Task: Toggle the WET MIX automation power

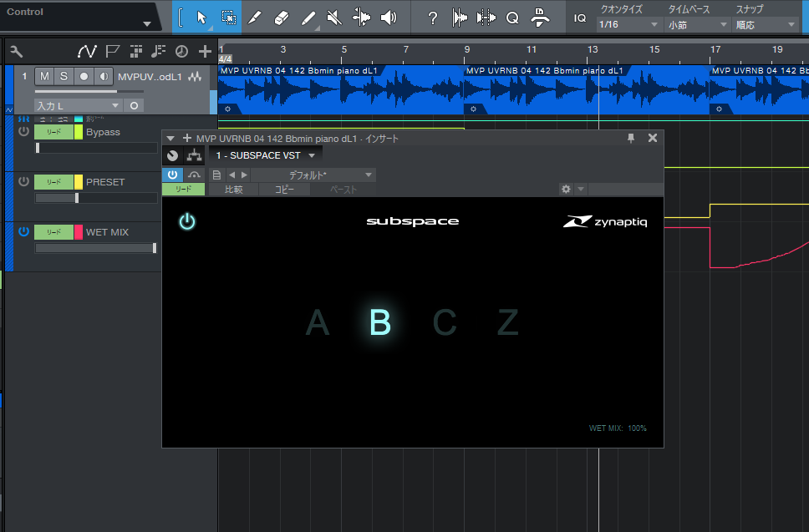Action: point(23,231)
